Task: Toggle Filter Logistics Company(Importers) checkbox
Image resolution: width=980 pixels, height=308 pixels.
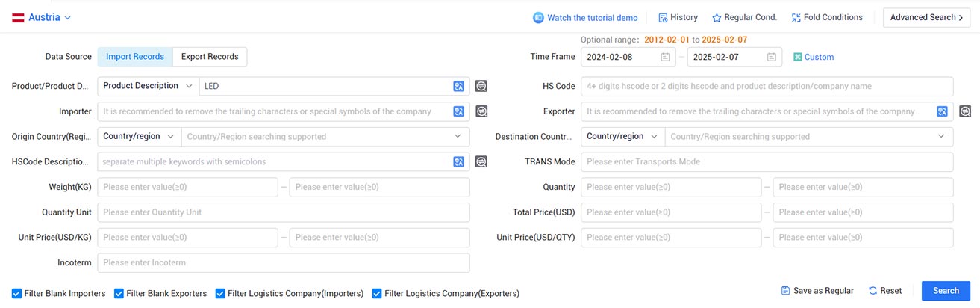Action: [x=220, y=293]
